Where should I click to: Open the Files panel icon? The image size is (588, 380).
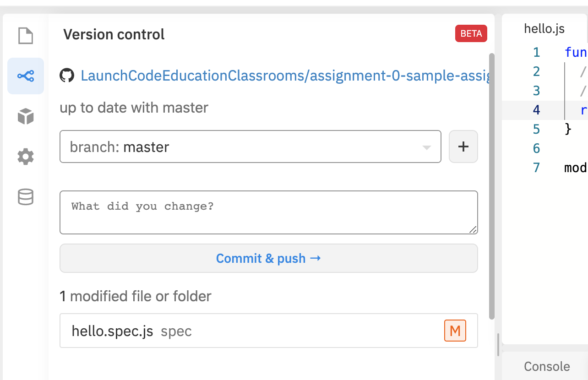tap(26, 36)
